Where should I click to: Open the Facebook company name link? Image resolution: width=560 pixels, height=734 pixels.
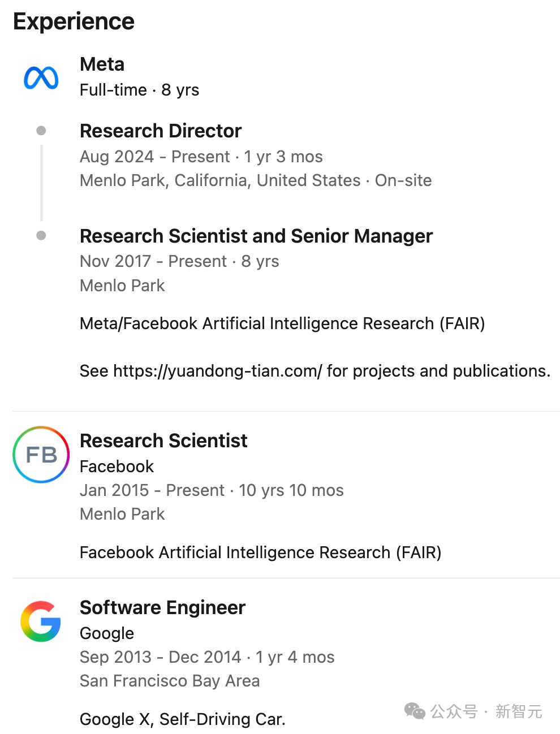(x=117, y=467)
